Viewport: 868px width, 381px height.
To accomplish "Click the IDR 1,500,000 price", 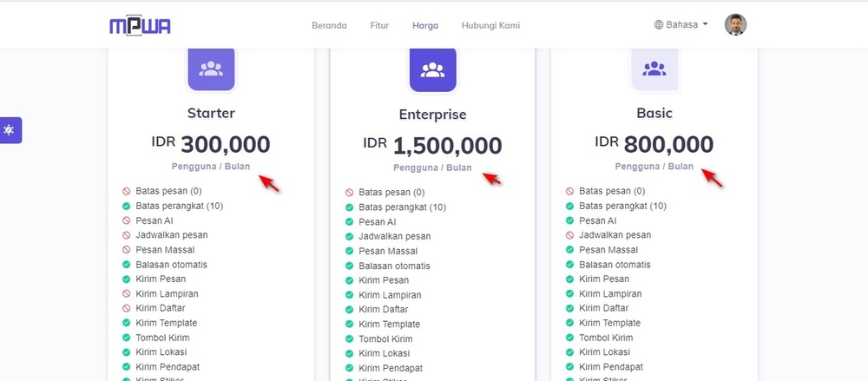I will click(432, 146).
